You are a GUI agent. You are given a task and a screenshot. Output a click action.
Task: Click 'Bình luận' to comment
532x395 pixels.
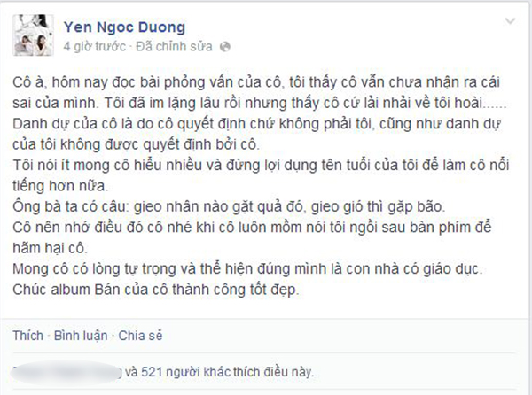coord(81,336)
